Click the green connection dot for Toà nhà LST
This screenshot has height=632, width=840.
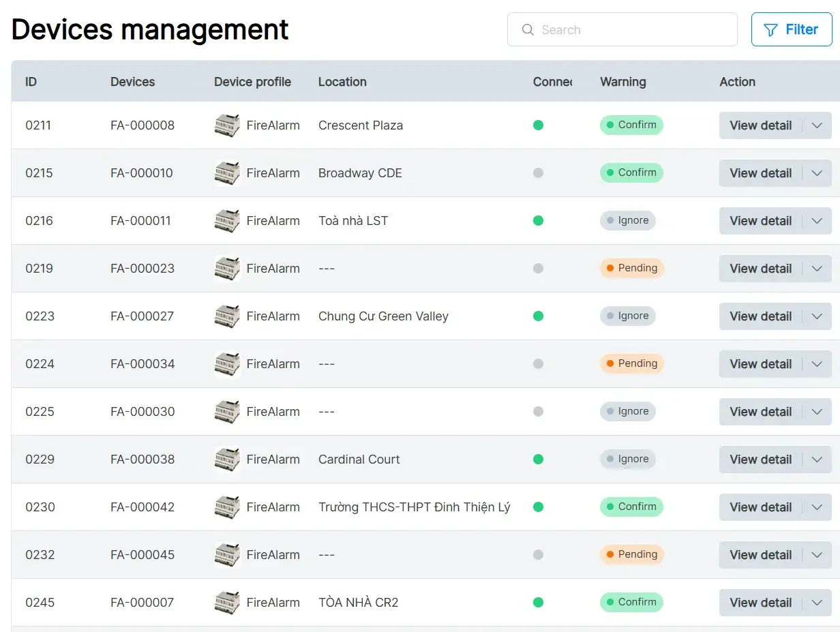[x=538, y=221]
